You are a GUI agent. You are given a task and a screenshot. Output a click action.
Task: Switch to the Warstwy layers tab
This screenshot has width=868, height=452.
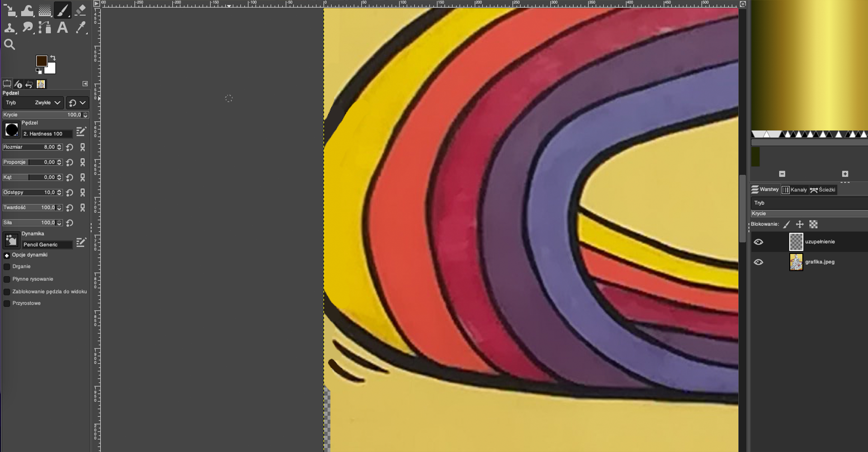[765, 190]
